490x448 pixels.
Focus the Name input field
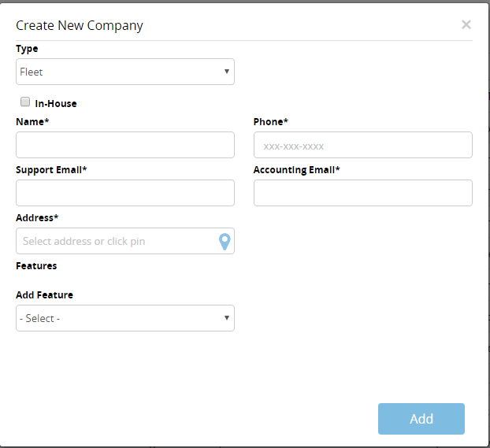coord(125,145)
